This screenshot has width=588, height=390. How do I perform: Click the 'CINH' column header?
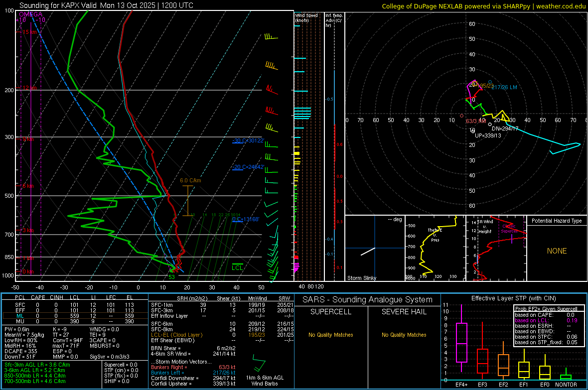pos(56,297)
